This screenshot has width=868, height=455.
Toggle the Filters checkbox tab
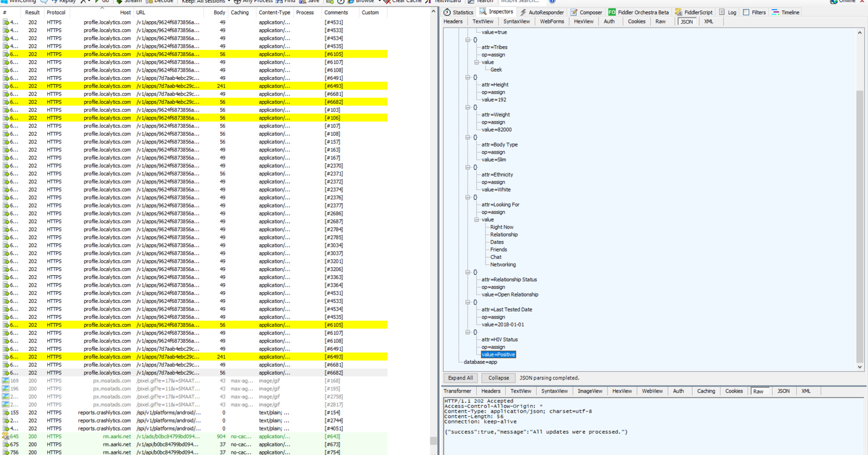(754, 12)
